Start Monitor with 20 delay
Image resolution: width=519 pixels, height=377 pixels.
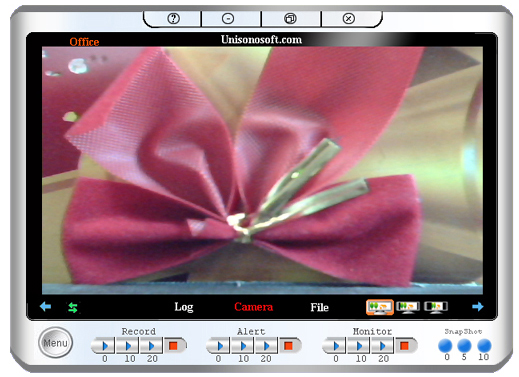pyautogui.click(x=382, y=346)
